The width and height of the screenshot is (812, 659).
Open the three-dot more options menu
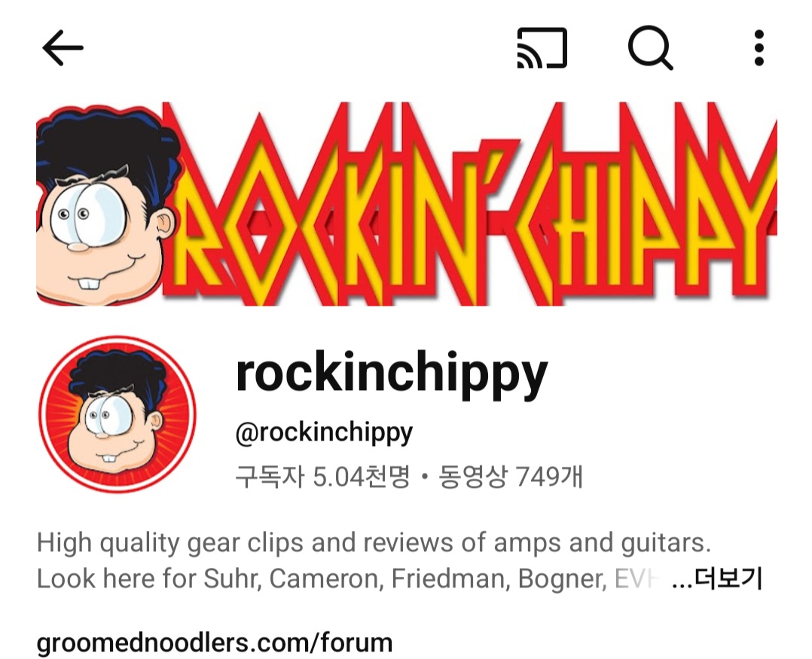(x=759, y=47)
